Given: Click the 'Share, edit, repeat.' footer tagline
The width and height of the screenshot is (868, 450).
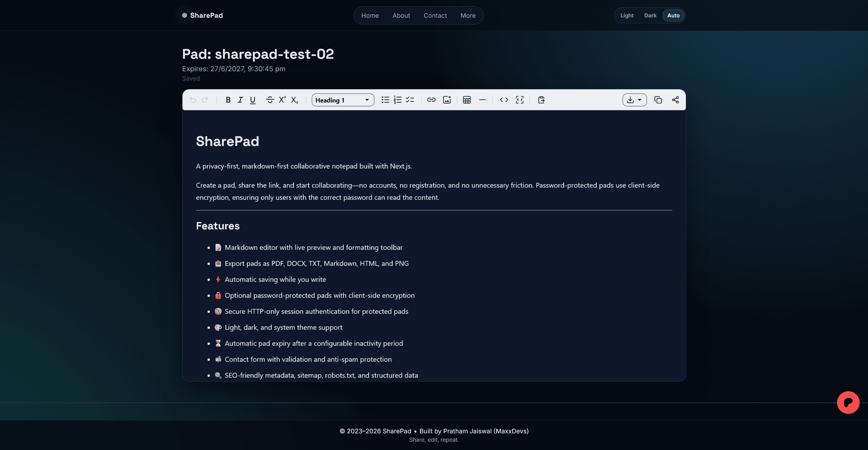Looking at the screenshot, I should tap(434, 440).
